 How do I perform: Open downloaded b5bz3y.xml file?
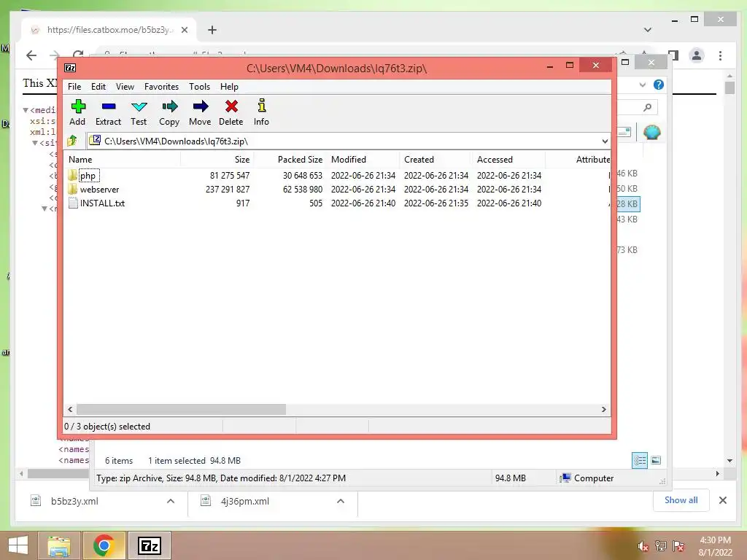point(74,501)
